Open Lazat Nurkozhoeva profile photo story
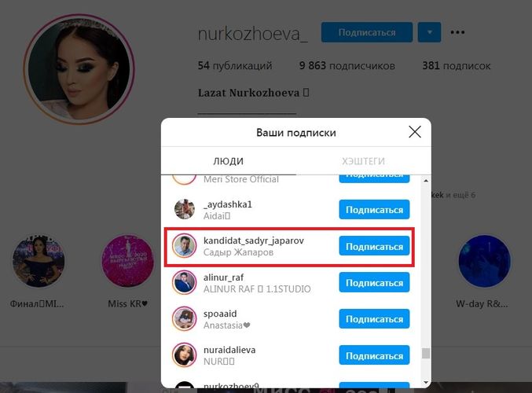 pos(79,69)
